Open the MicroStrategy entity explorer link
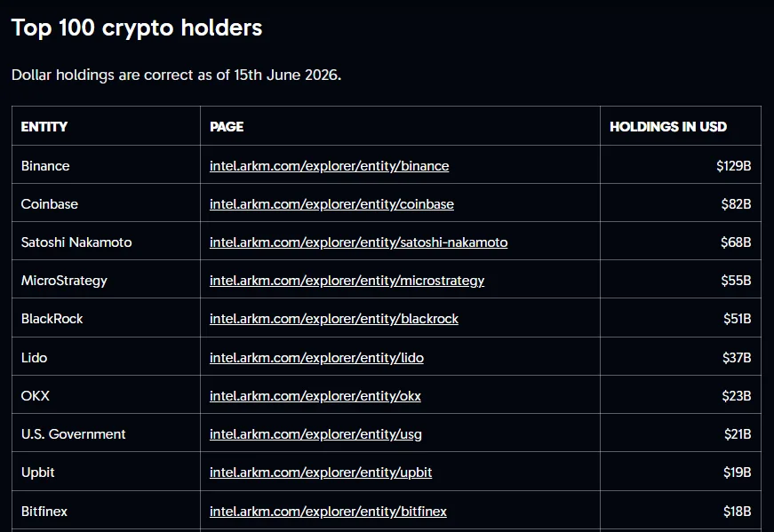The width and height of the screenshot is (774, 532). coord(347,281)
